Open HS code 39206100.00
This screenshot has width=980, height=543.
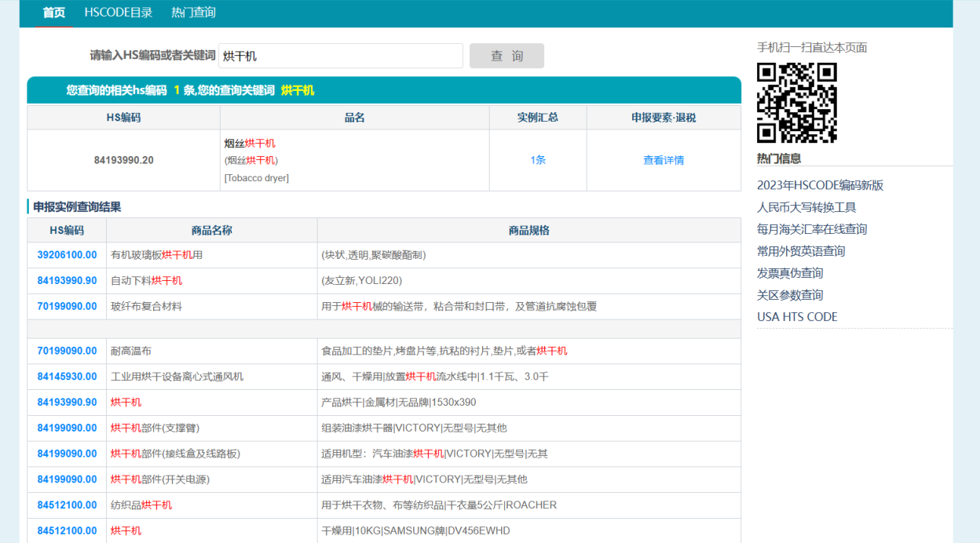tap(67, 255)
